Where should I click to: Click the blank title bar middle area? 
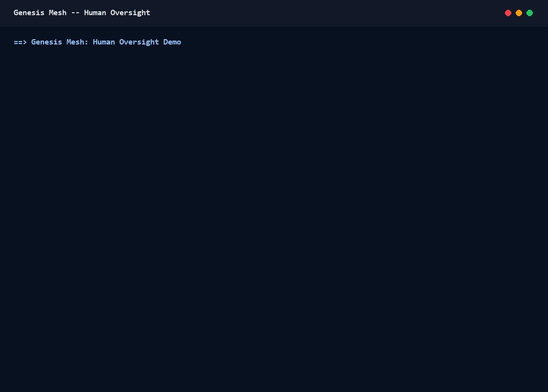pos(327,13)
